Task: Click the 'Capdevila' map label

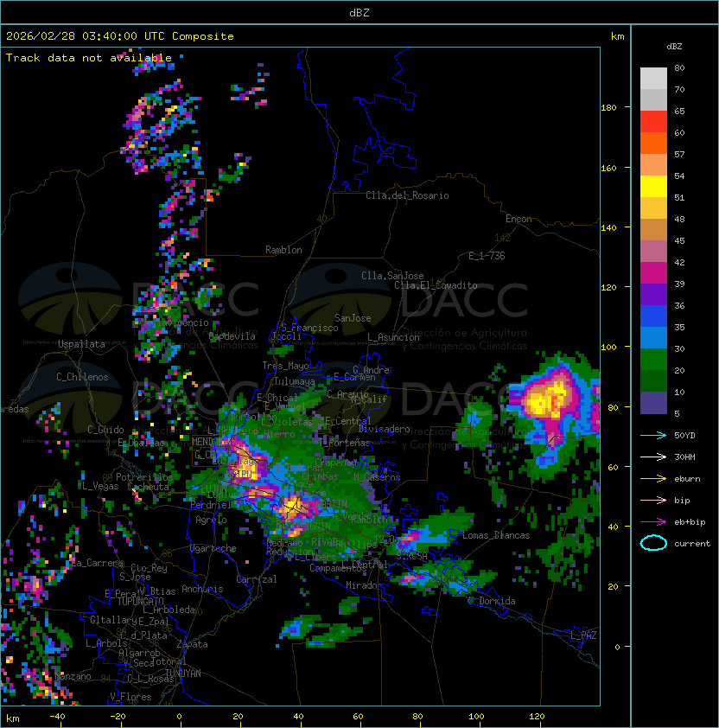Action: tap(232, 336)
